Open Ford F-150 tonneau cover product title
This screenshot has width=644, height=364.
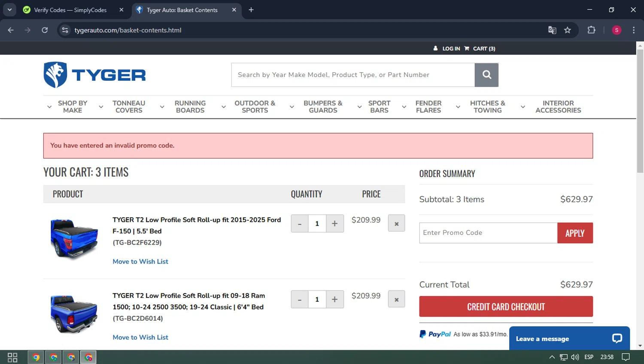[197, 225]
